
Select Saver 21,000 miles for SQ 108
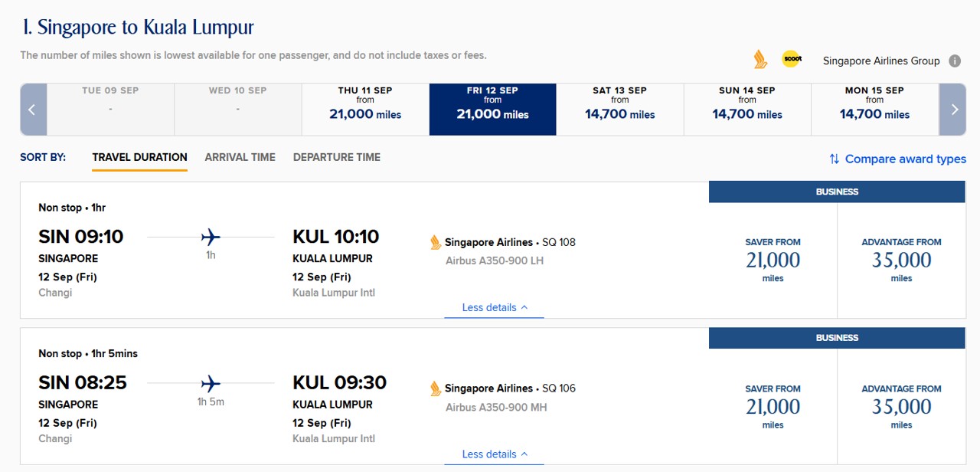click(773, 261)
